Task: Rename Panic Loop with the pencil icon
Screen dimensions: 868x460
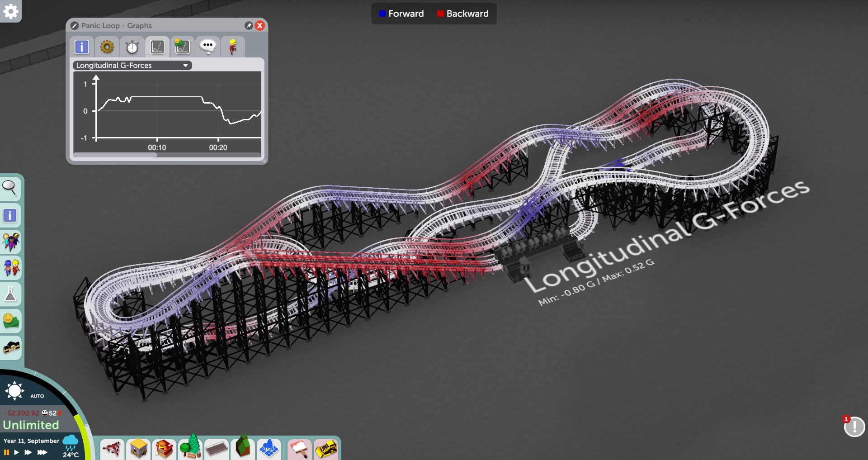Action: click(x=75, y=26)
